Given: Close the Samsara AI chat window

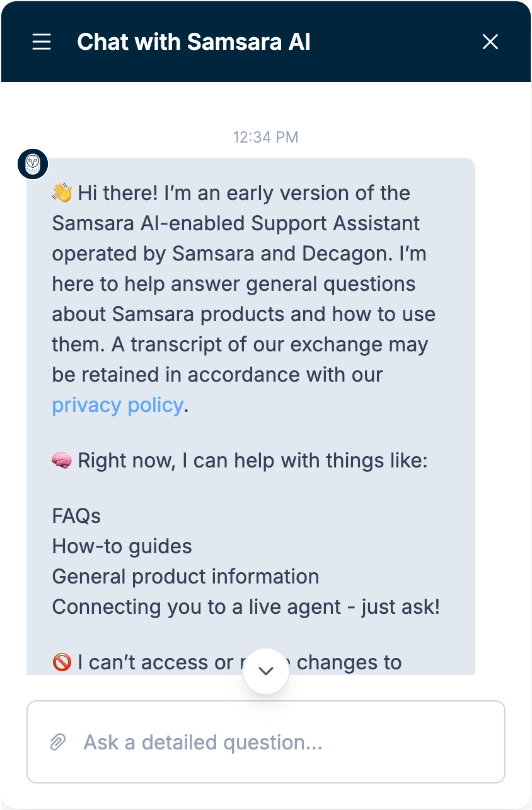Looking at the screenshot, I should pos(490,42).
